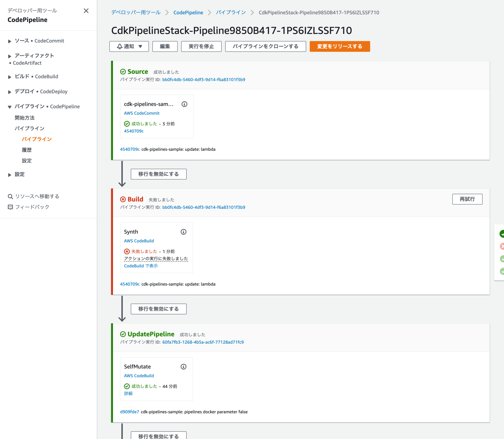Click the red failure icon on the Build stage
The width and height of the screenshot is (504, 439).
click(123, 199)
